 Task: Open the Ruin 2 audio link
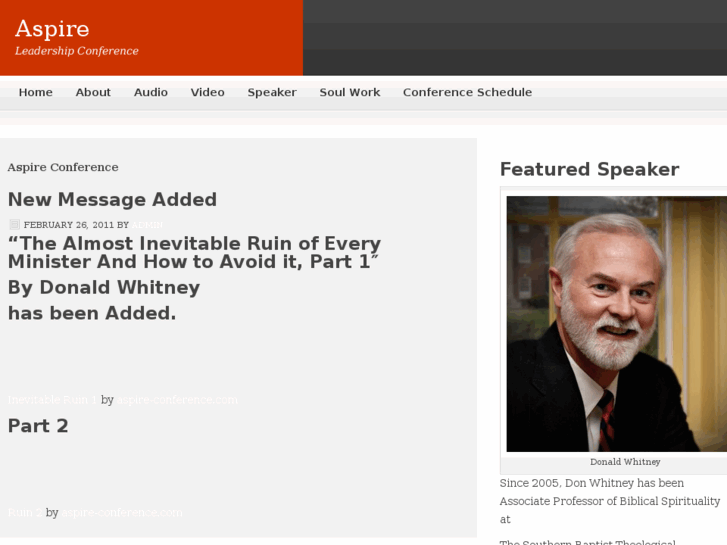(25, 513)
